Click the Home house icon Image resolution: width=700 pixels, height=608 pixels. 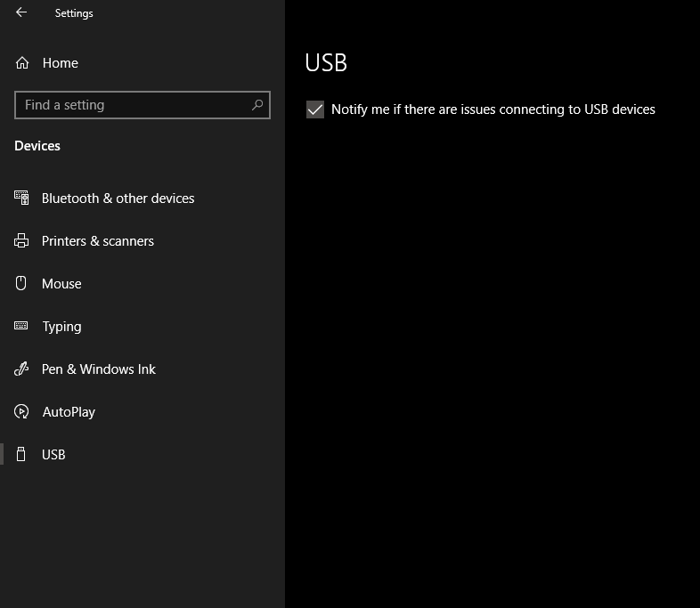(x=22, y=63)
